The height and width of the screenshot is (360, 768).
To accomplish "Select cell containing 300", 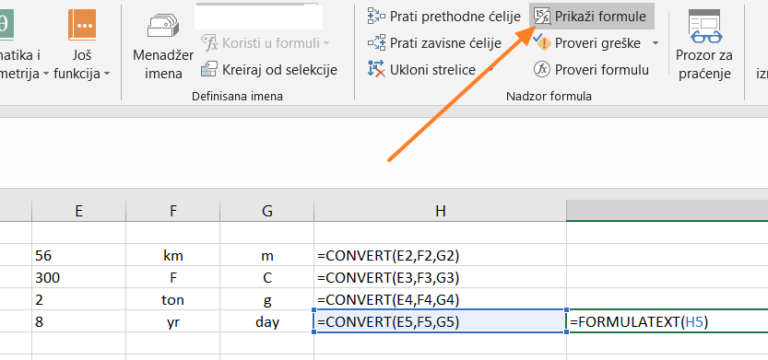I will pos(78,277).
